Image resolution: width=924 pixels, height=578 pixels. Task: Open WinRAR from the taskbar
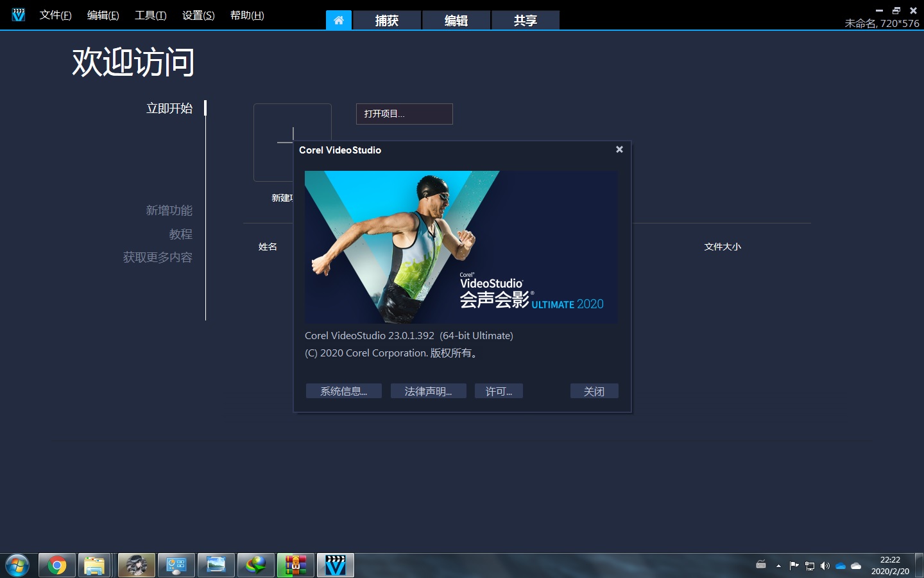coord(296,565)
